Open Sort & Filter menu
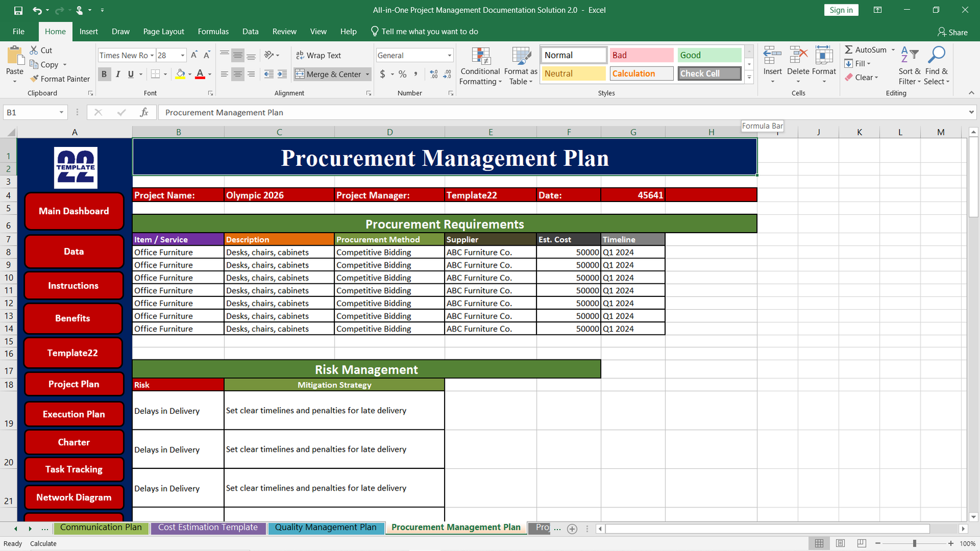The width and height of the screenshot is (980, 551). [x=910, y=66]
